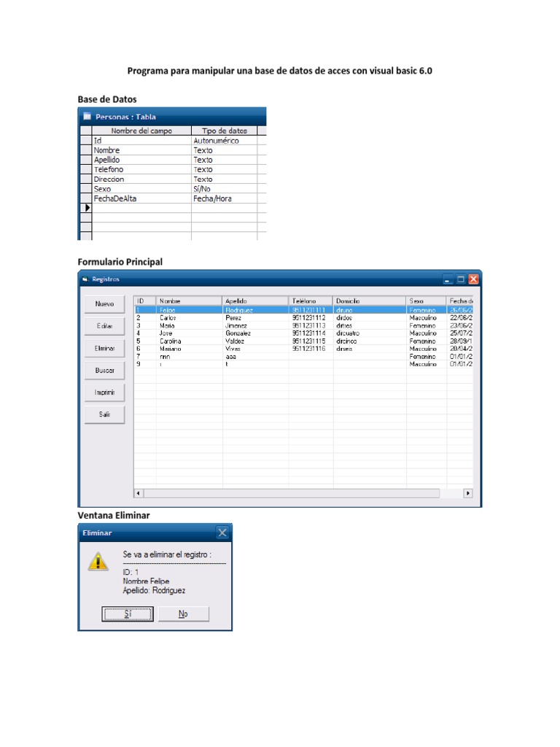This screenshot has width=560, height=747.
Task: Click the FechaDeAlta field in Personas table
Action: (141, 198)
